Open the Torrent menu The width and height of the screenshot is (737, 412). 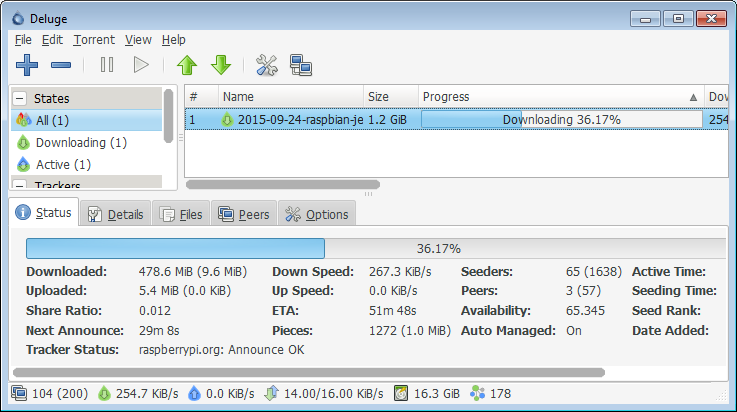pyautogui.click(x=93, y=40)
